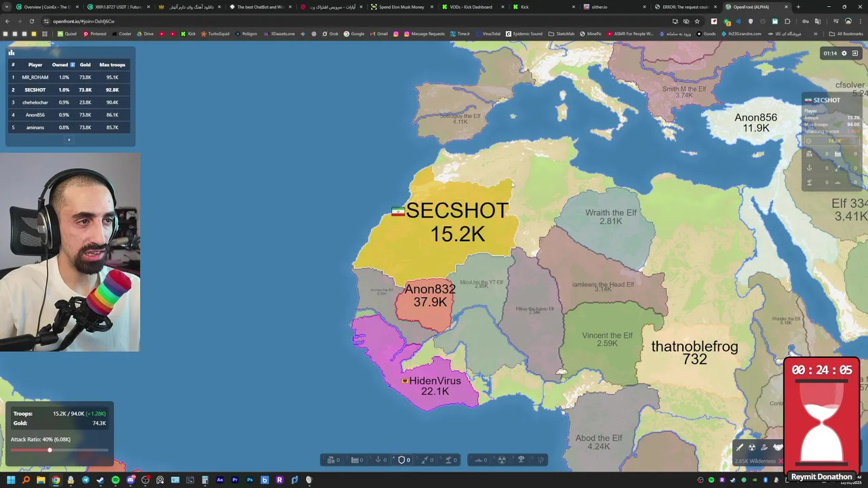Open Steam from taskbar
The width and height of the screenshot is (868, 488).
(x=100, y=480)
